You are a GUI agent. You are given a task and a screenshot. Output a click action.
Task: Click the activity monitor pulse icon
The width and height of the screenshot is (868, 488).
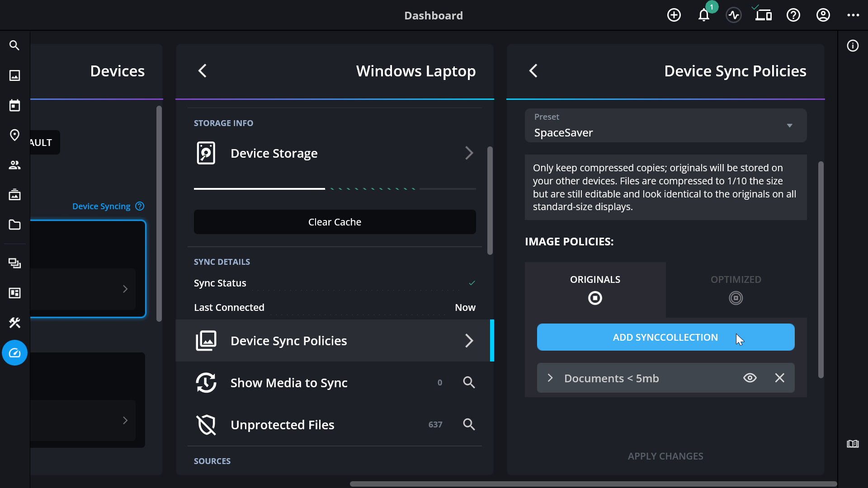tap(733, 15)
